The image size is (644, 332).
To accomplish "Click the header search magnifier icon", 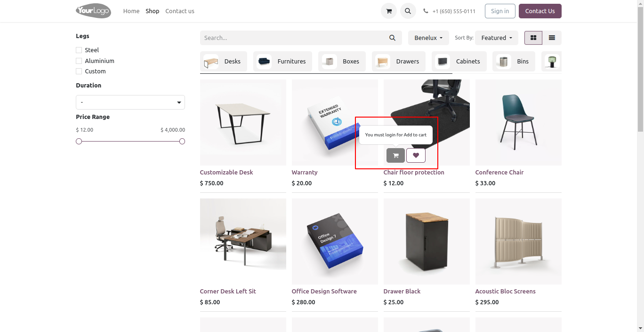I will pos(408,11).
